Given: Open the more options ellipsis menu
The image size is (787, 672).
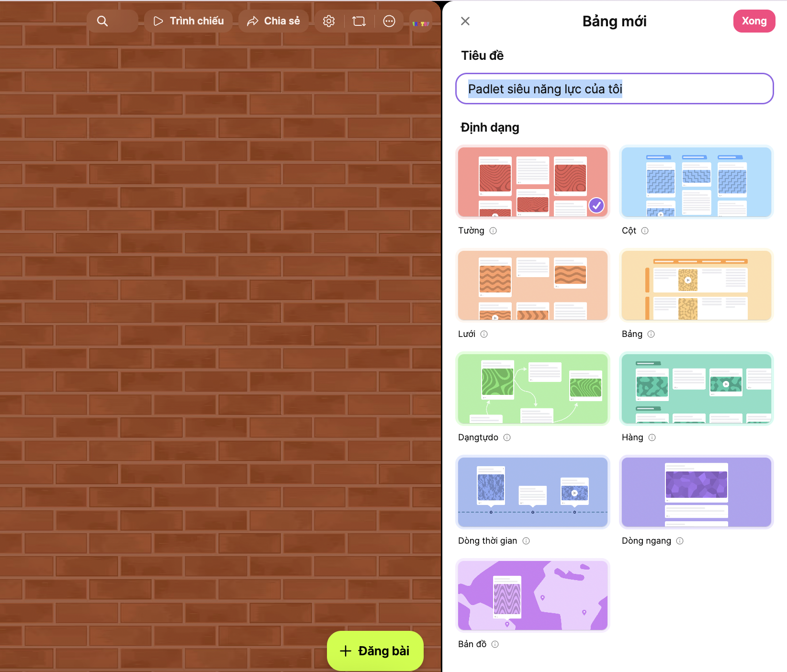Looking at the screenshot, I should click(x=389, y=21).
